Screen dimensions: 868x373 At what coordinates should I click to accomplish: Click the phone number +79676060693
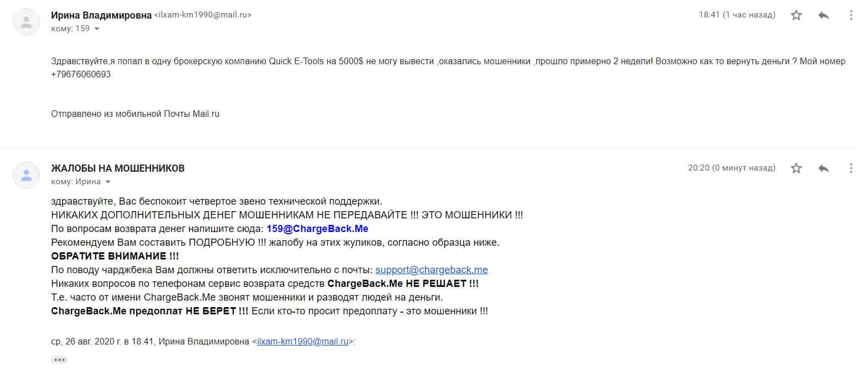click(x=81, y=74)
